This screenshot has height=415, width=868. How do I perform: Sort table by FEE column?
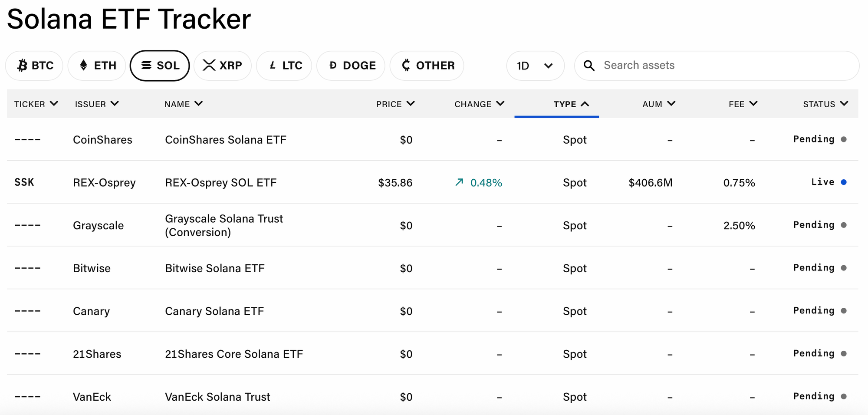pos(743,104)
